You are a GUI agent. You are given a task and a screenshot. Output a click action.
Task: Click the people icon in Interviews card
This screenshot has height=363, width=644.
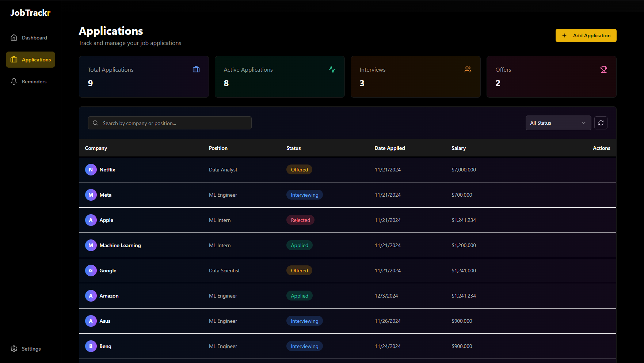(x=468, y=69)
